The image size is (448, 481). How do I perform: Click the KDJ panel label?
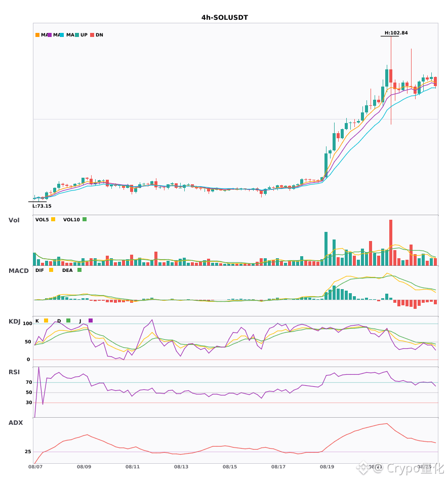point(14,322)
